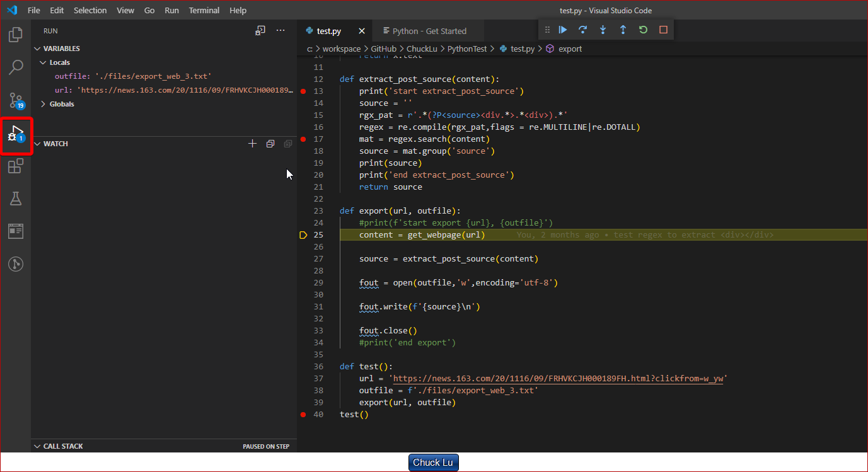Open the Search view icon
The width and height of the screenshot is (868, 472).
point(16,67)
